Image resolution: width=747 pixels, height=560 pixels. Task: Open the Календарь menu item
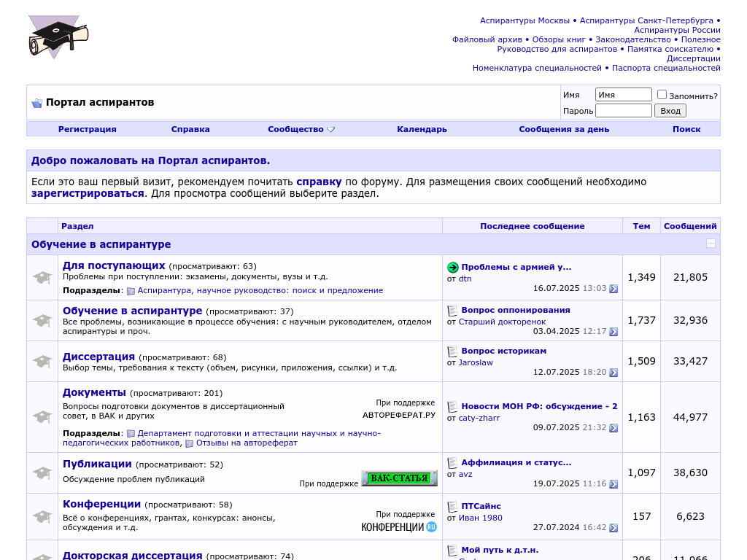tap(422, 129)
